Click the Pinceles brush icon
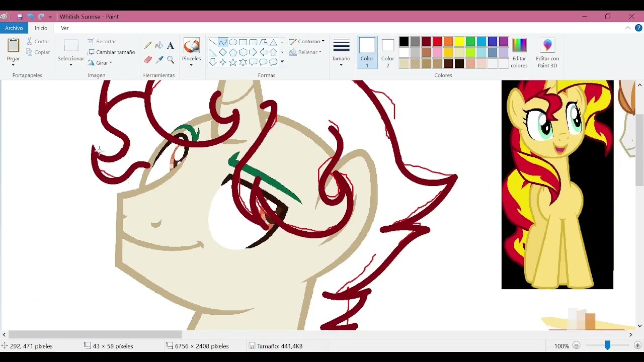This screenshot has width=644, height=362. tap(191, 46)
